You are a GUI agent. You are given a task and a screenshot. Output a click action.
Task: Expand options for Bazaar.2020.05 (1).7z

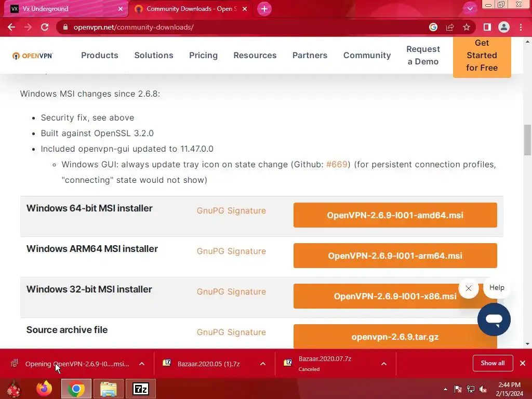coord(262,364)
